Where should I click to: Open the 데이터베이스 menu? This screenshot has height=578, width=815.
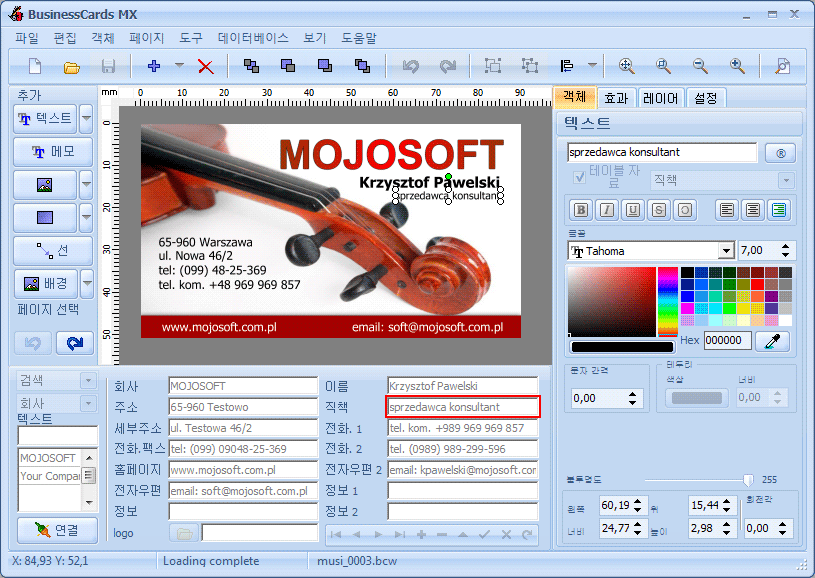(x=253, y=38)
